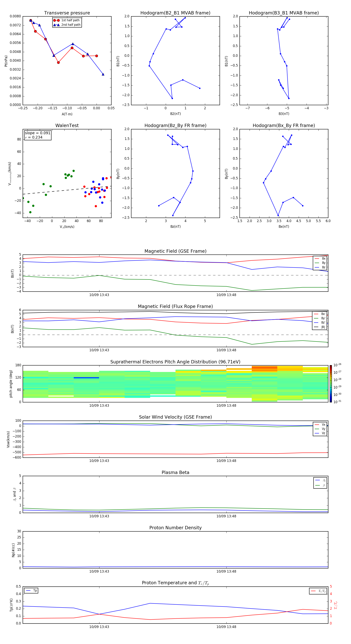Click the "10/09 13:43" tick label under Proton Number Density

pos(99,571)
